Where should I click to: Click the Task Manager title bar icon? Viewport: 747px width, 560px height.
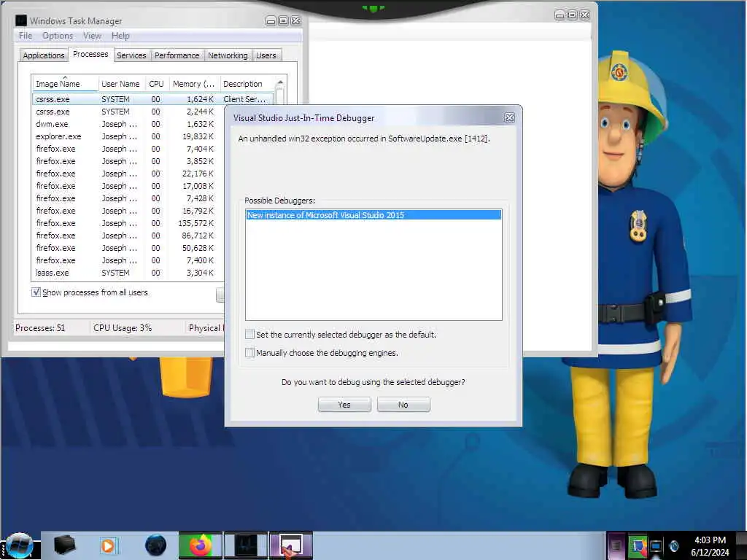coord(21,20)
